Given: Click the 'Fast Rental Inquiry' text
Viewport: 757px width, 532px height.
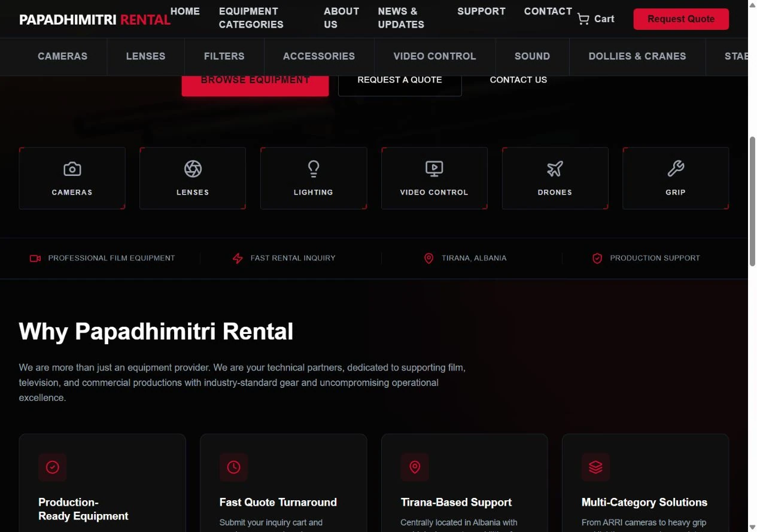Looking at the screenshot, I should tap(293, 259).
